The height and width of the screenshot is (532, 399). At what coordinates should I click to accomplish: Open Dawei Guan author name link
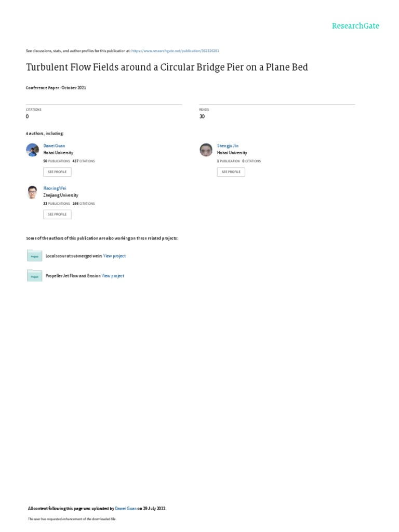pos(54,146)
